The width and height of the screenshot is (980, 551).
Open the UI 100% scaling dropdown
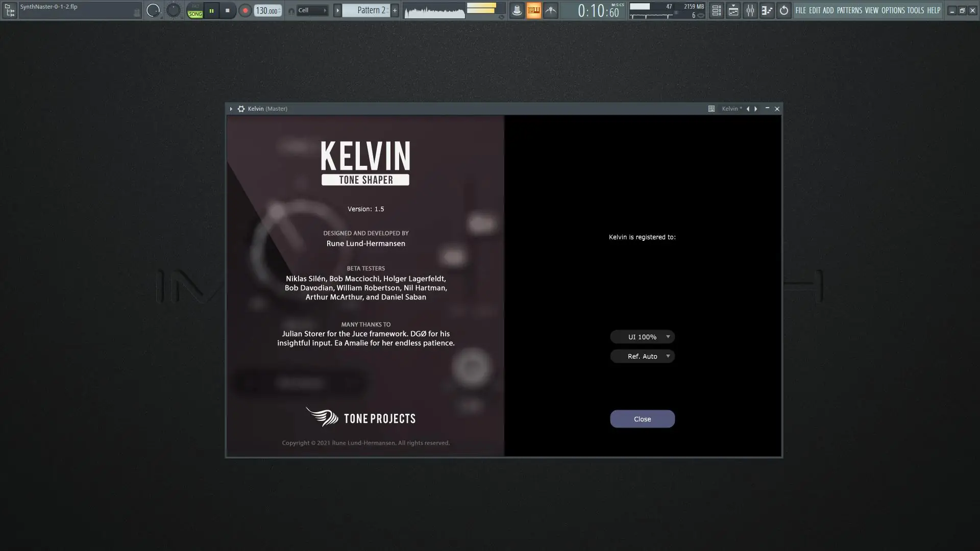click(x=642, y=337)
